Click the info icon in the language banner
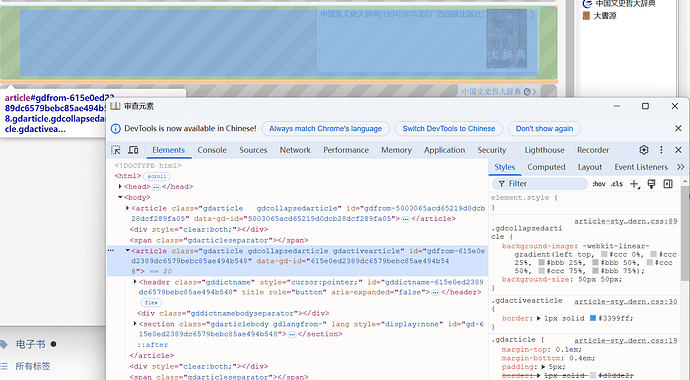Image resolution: width=690 pixels, height=380 pixels. (x=116, y=129)
